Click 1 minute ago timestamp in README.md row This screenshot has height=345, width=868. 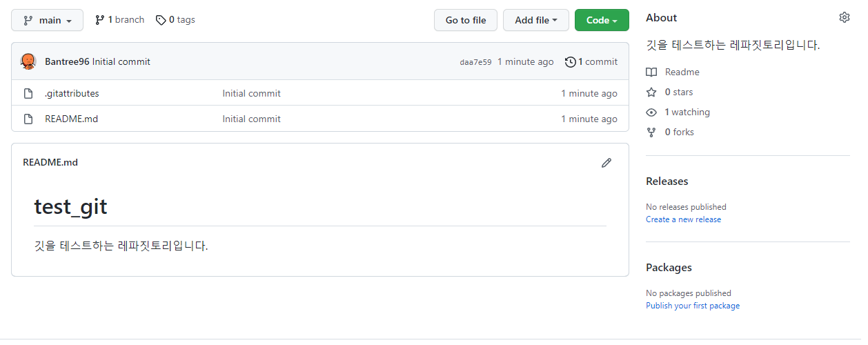589,119
